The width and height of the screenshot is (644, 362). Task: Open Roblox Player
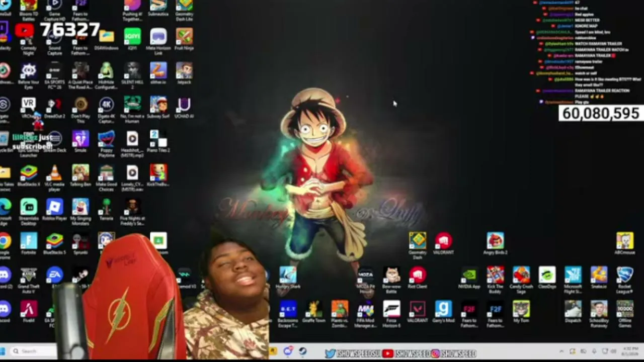click(54, 207)
